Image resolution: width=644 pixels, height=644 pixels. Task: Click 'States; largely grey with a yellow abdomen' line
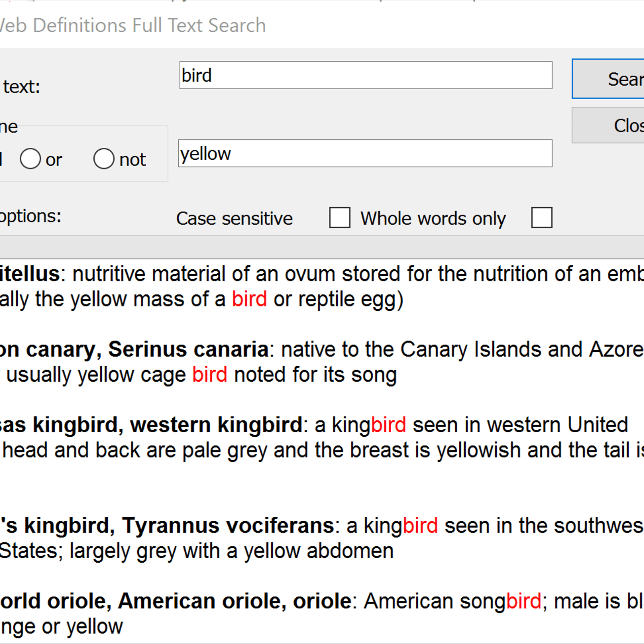(197, 551)
